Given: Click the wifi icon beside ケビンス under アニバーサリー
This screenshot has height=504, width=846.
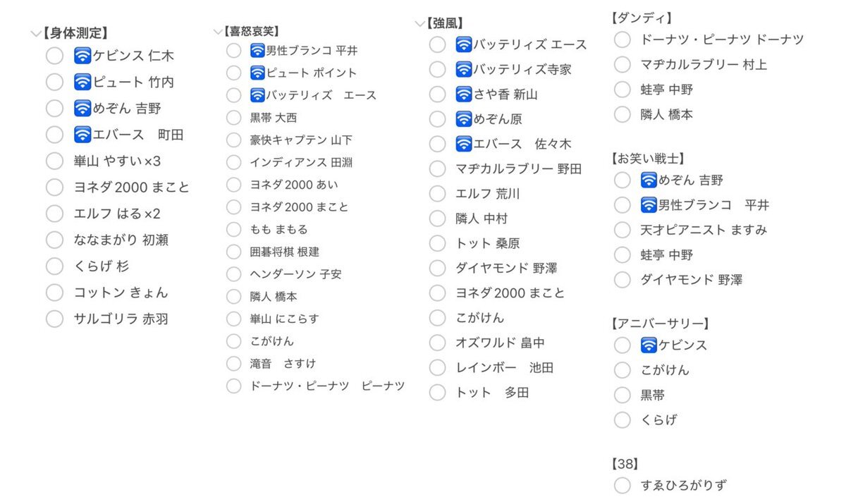Looking at the screenshot, I should click(649, 345).
